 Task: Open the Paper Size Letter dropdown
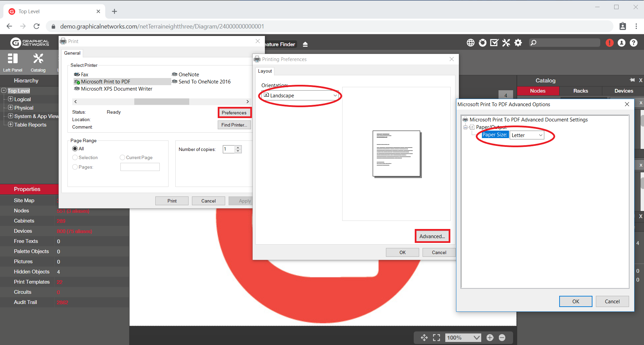point(527,135)
